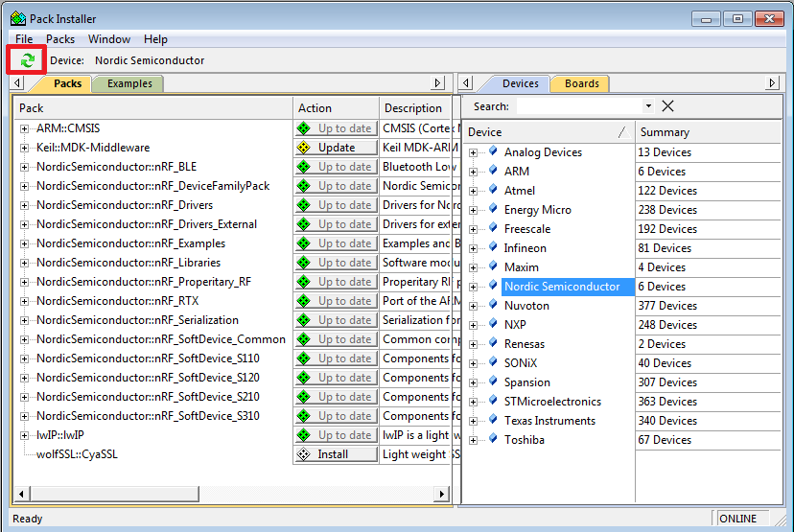Click the device icon beside Renesas
Screen dimensions: 794x532
point(493,343)
